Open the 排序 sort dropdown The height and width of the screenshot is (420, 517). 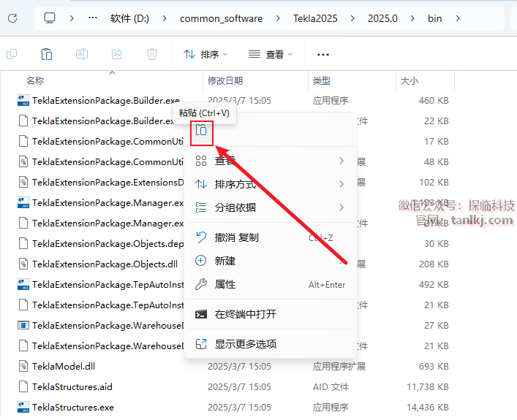click(x=205, y=54)
